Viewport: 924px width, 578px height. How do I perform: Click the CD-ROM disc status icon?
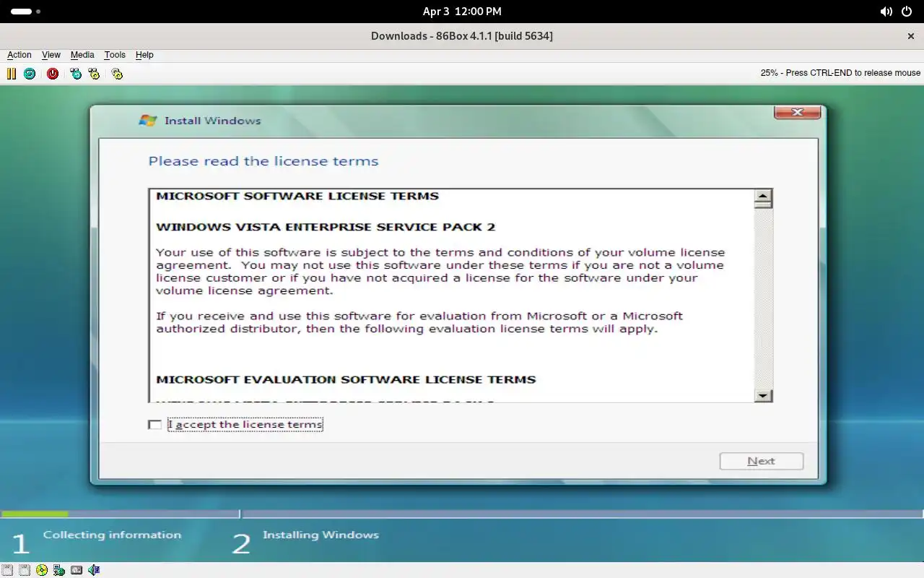click(x=42, y=570)
